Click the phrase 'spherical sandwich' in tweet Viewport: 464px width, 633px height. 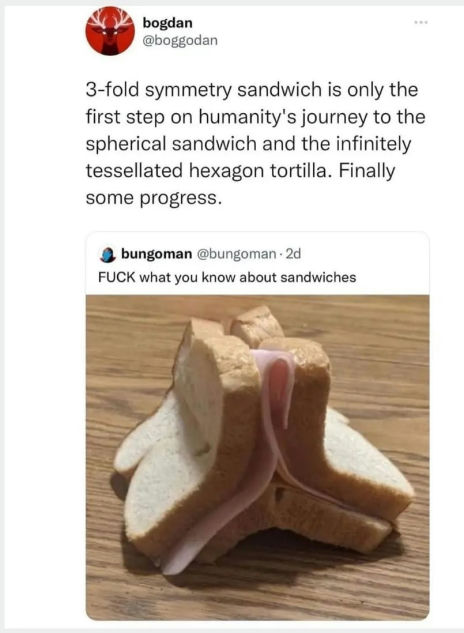point(171,144)
